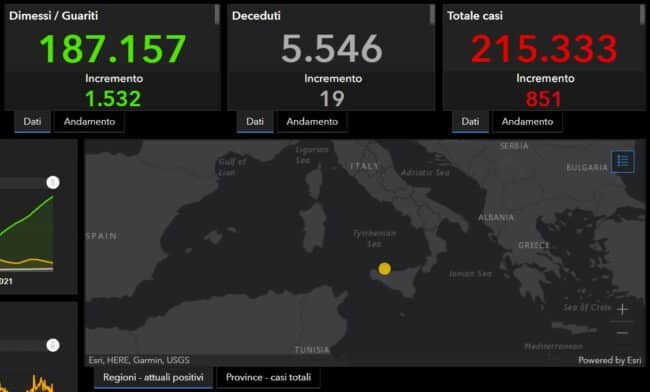Click the GREECE label on the map
The height and width of the screenshot is (392, 650).
(534, 245)
